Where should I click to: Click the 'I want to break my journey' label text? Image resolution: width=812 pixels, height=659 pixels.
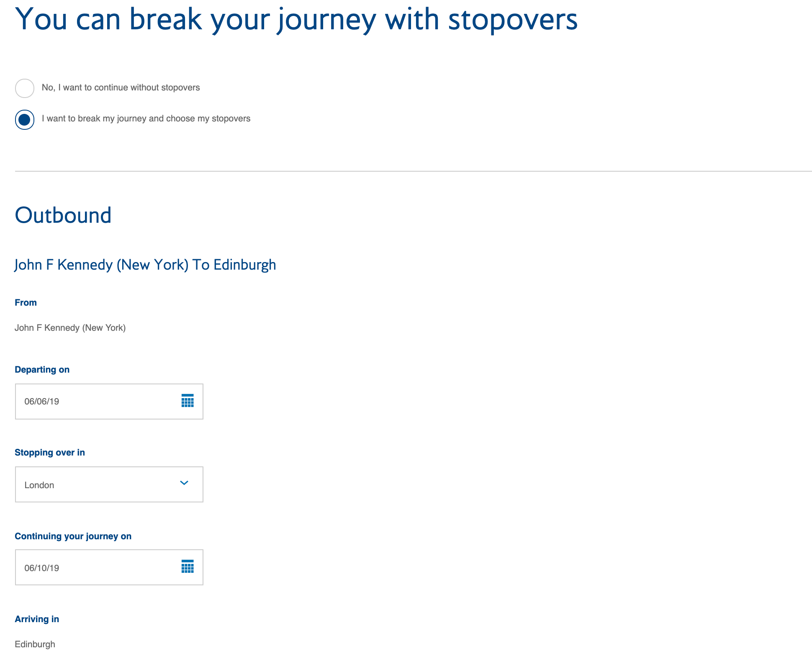point(146,118)
